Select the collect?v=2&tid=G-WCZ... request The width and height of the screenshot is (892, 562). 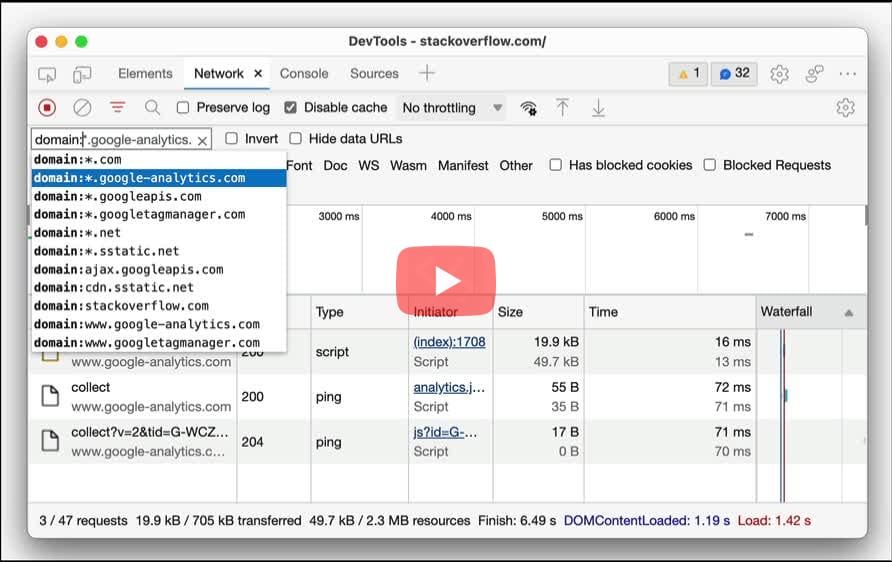pyautogui.click(x=150, y=432)
